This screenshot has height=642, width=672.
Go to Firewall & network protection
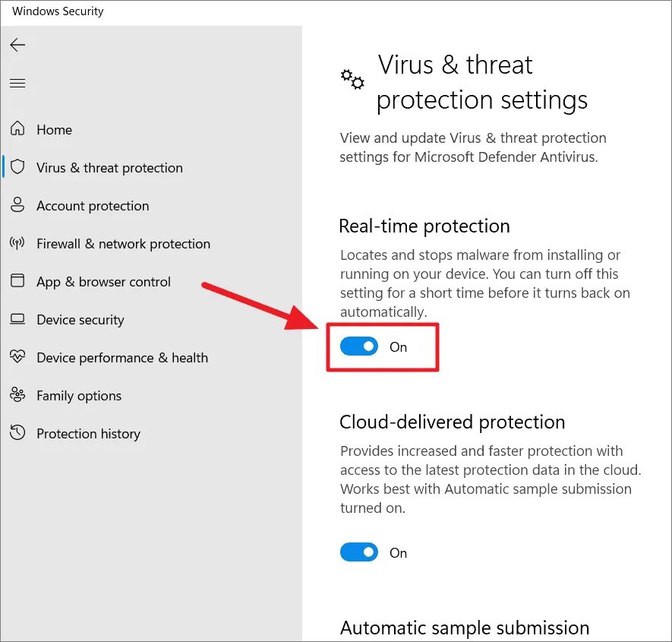pyautogui.click(x=123, y=244)
